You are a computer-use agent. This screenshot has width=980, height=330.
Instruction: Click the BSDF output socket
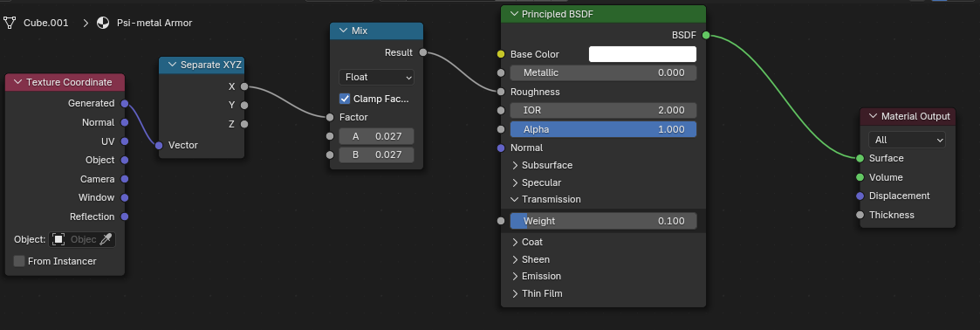coord(706,36)
